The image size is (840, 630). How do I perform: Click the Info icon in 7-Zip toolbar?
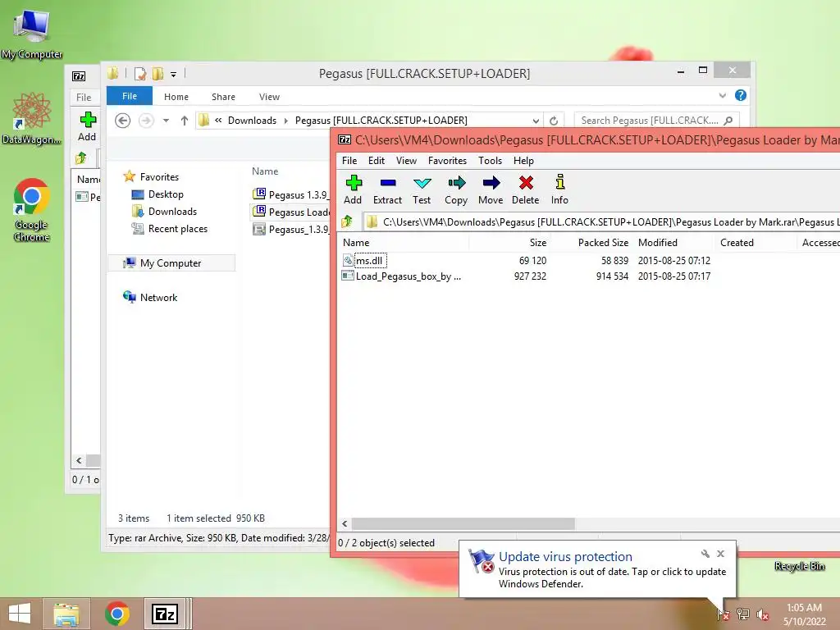559,182
